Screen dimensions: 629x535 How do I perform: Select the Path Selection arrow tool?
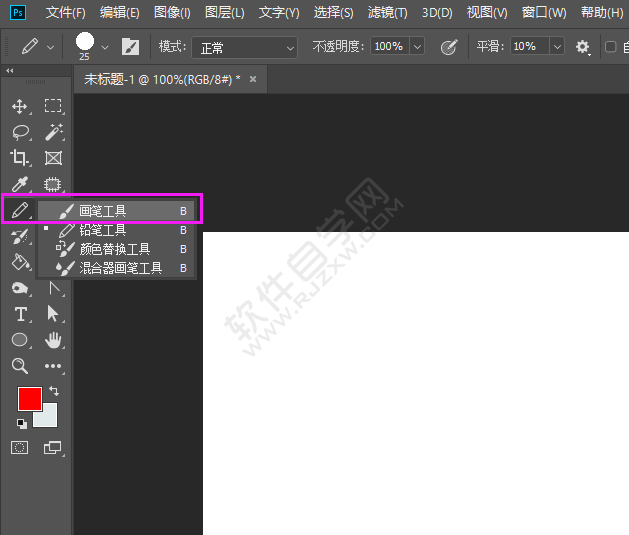click(53, 314)
